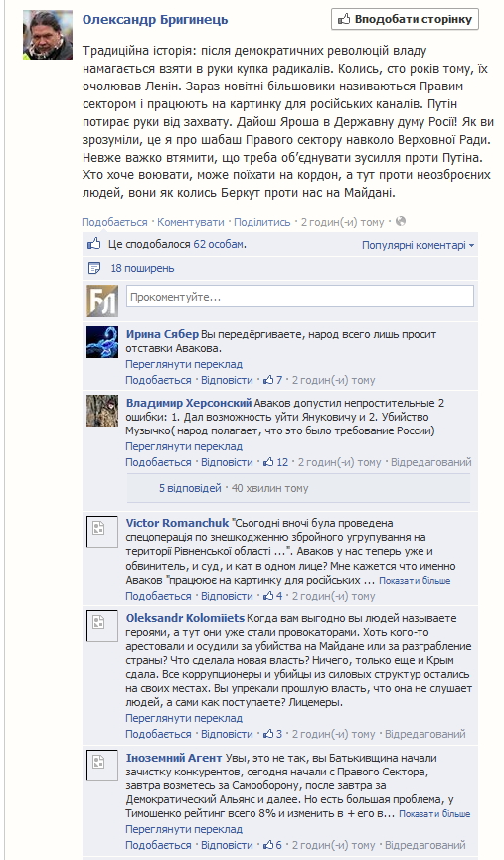
Task: Expand Victor Romanchuk comment with Показати більше
Action: [x=415, y=581]
